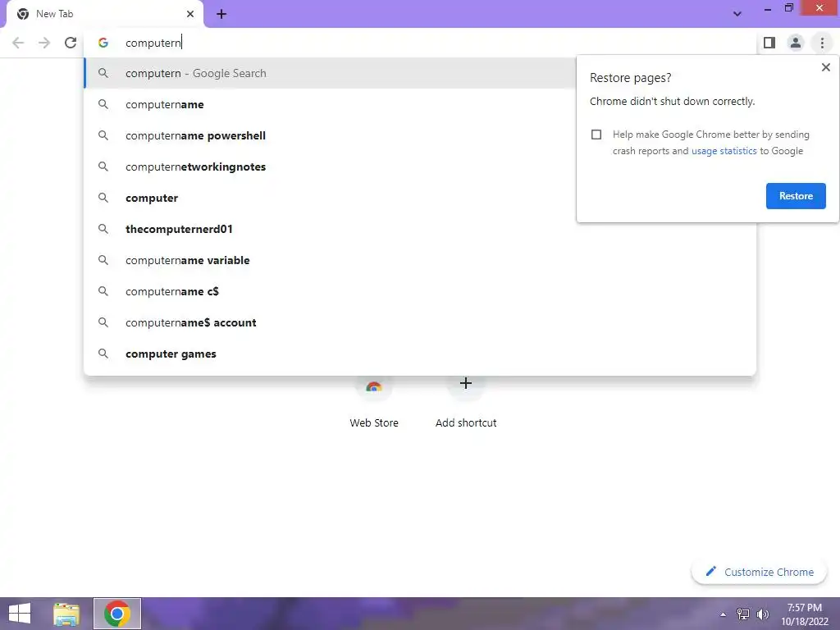Screen dimensions: 840x630
Task: Click search icon beside thecomputernerd01
Action: (x=103, y=229)
